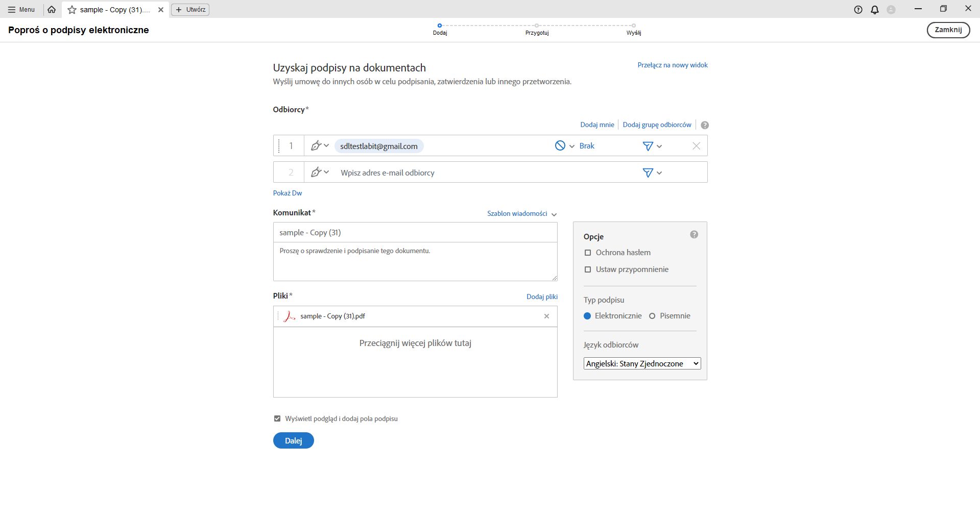This screenshot has height=518, width=980.
Task: Close the sample - Copy (31) tab
Action: click(161, 10)
